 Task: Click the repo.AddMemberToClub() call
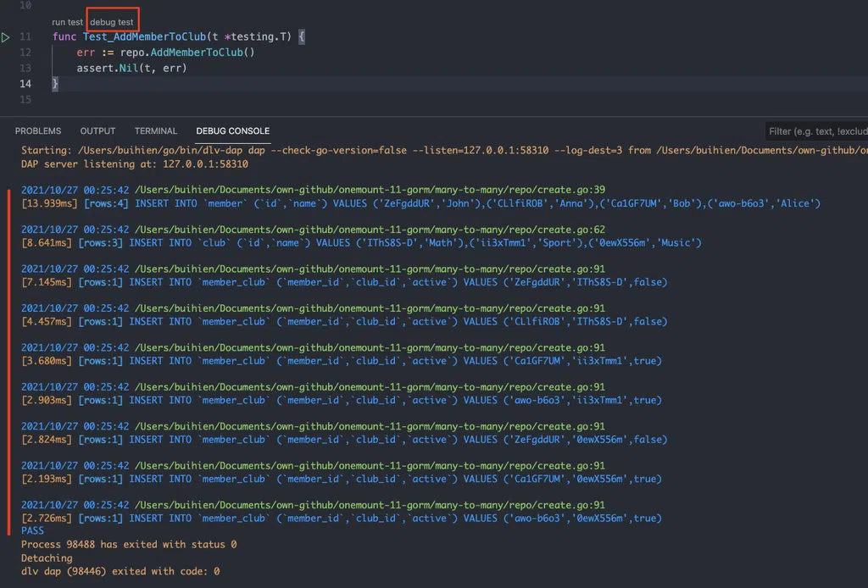187,53
